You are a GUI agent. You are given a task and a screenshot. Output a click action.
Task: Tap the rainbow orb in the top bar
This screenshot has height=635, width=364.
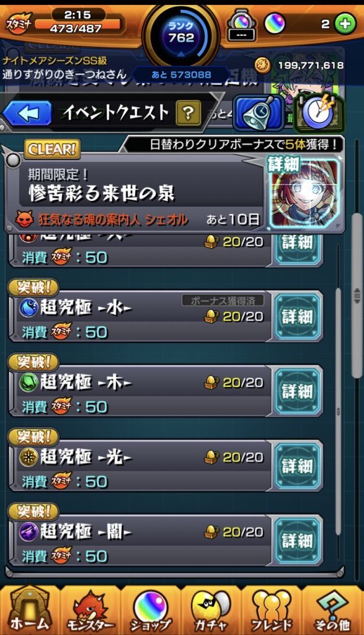275,24
